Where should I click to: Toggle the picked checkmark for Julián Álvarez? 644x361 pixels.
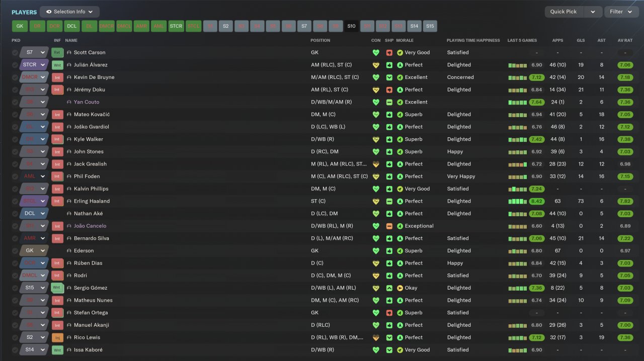point(15,65)
